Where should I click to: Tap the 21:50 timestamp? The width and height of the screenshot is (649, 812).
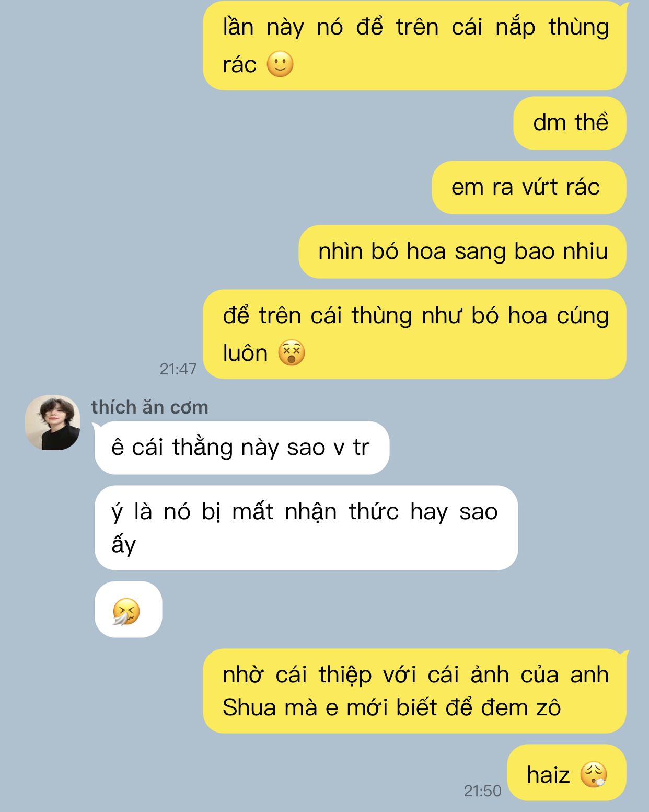[x=482, y=791]
